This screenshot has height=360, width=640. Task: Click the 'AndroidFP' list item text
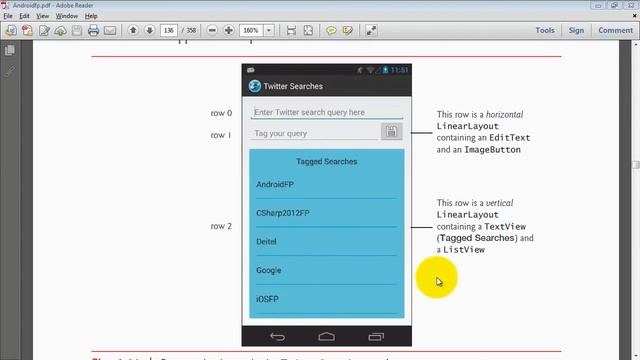click(275, 184)
